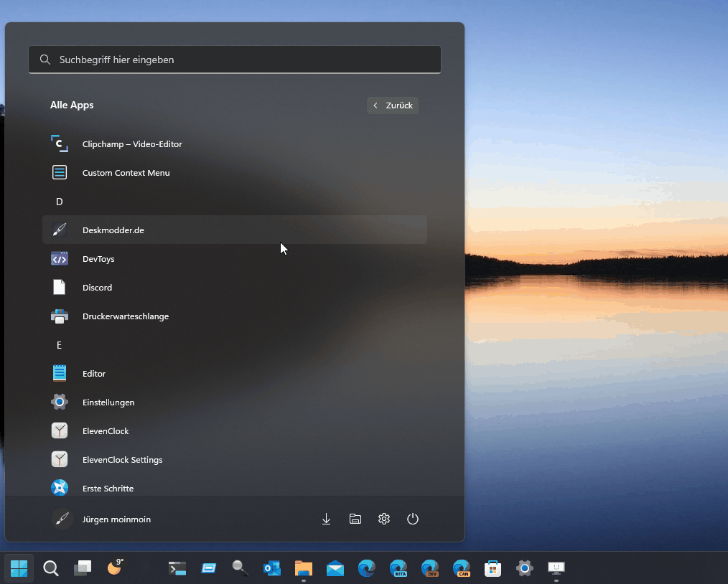Open the magnifier tool icon on taskbar
Screen dimensions: 728x584
(x=241, y=568)
